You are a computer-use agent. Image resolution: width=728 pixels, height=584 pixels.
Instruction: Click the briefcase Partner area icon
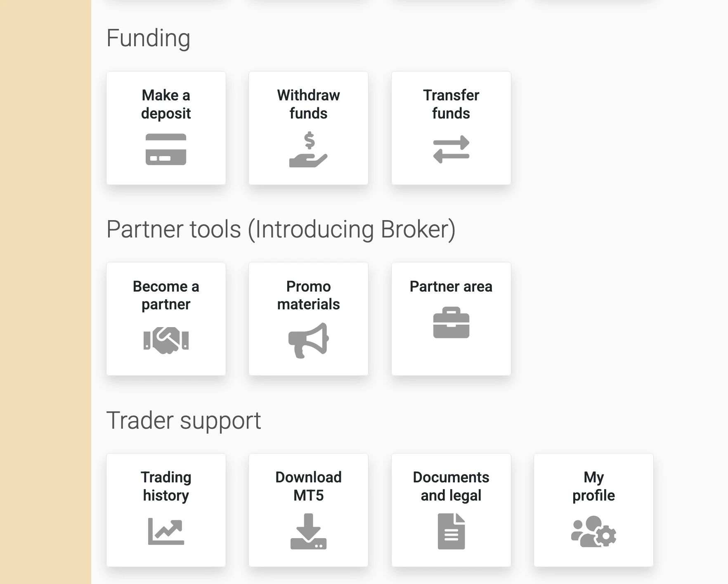451,323
